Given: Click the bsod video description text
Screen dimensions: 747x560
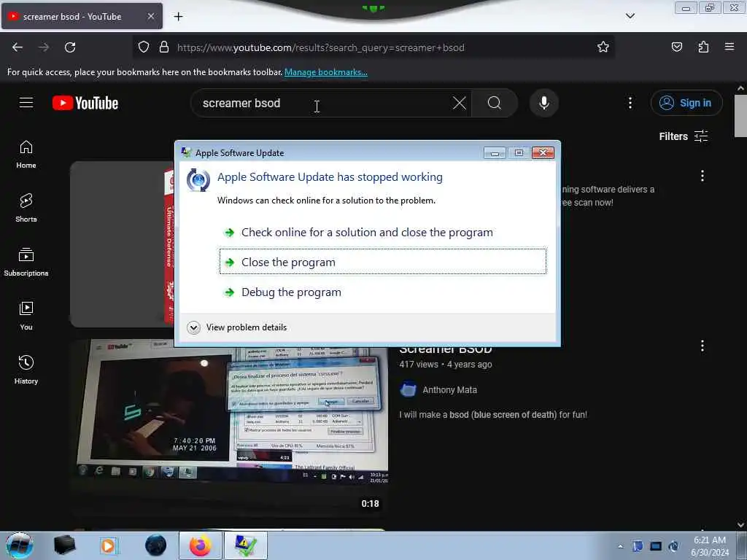Looking at the screenshot, I should 493,415.
